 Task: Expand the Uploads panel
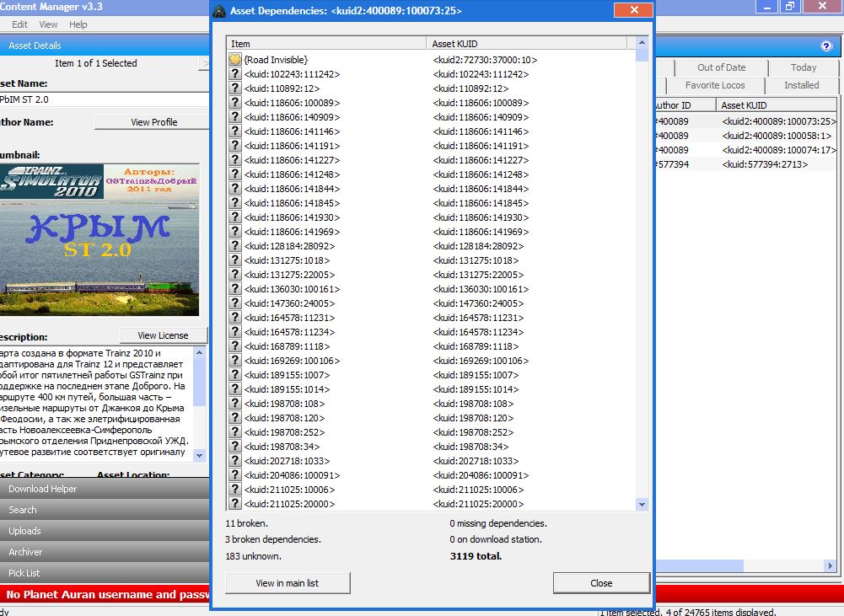[x=105, y=530]
